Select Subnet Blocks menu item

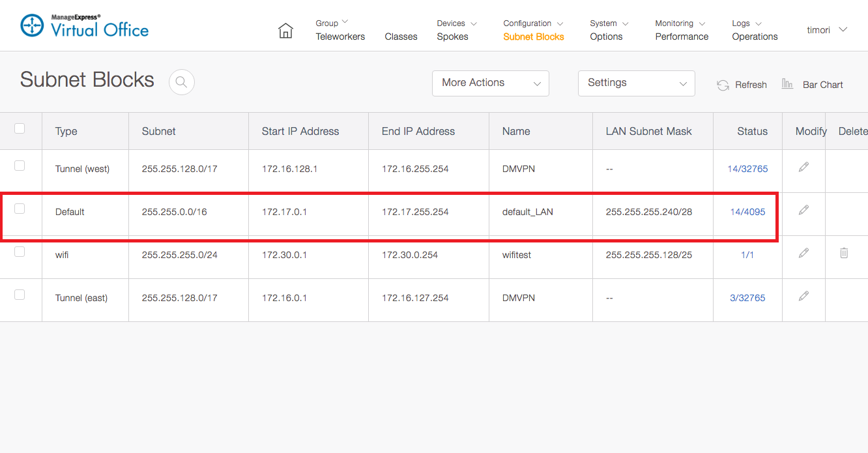tap(534, 37)
